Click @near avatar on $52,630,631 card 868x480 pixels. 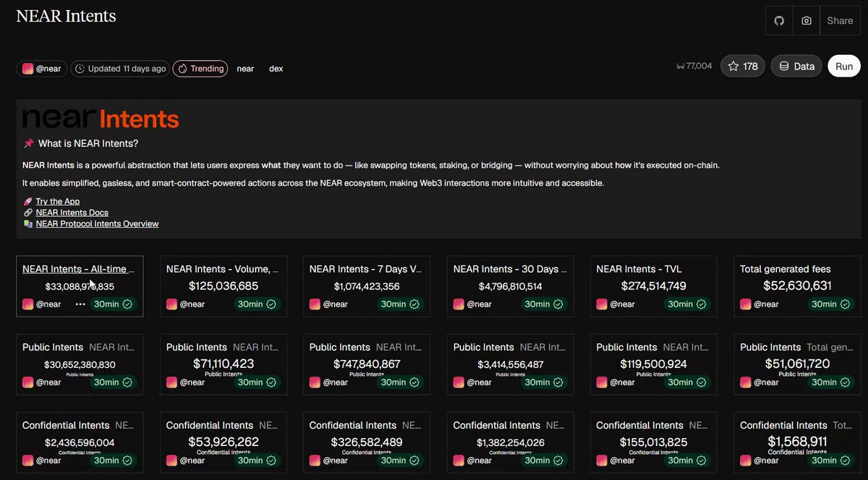point(745,304)
